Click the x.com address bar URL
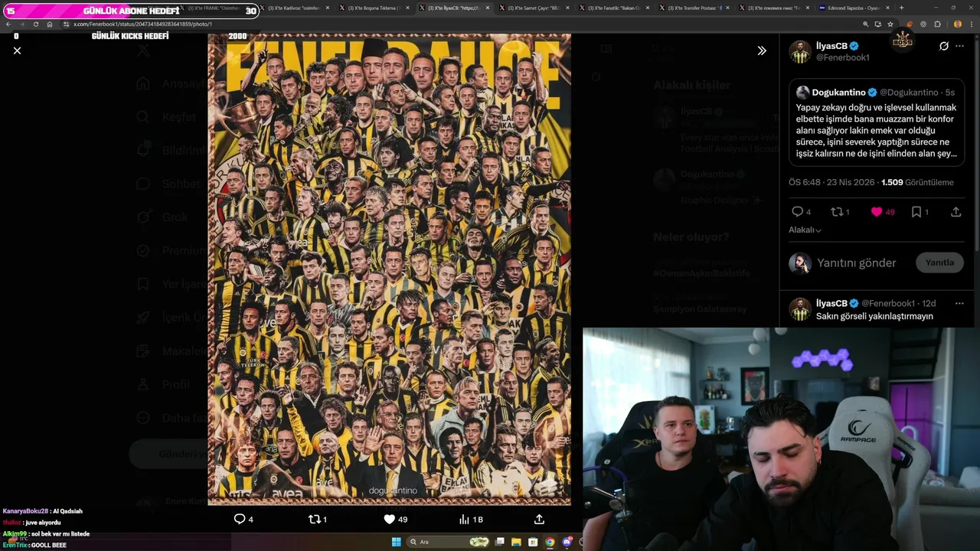 click(x=142, y=24)
